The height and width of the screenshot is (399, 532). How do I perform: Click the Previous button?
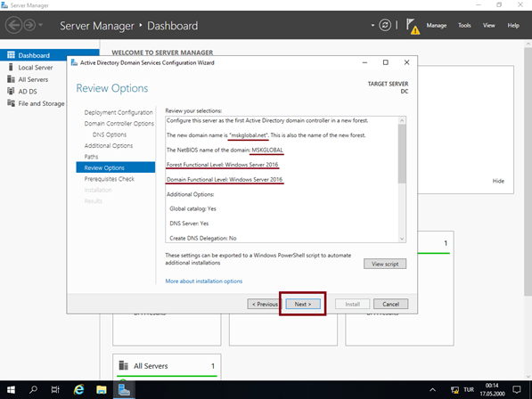click(x=265, y=304)
